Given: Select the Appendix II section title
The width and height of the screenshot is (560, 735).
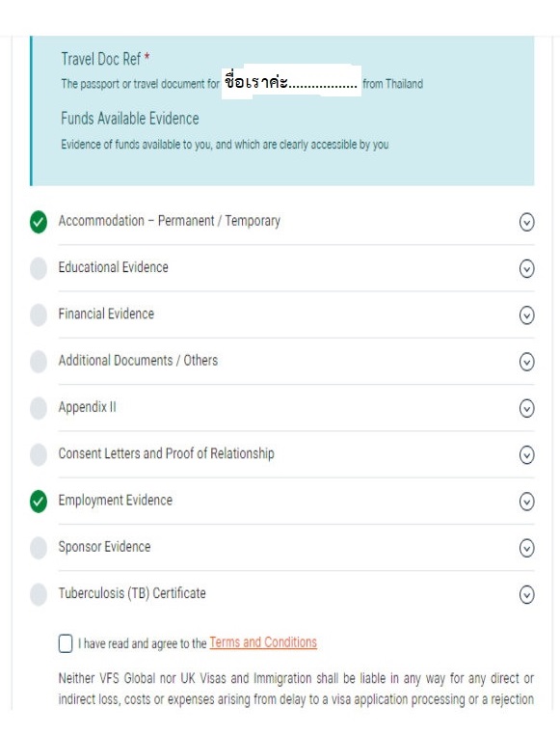Looking at the screenshot, I should (87, 407).
